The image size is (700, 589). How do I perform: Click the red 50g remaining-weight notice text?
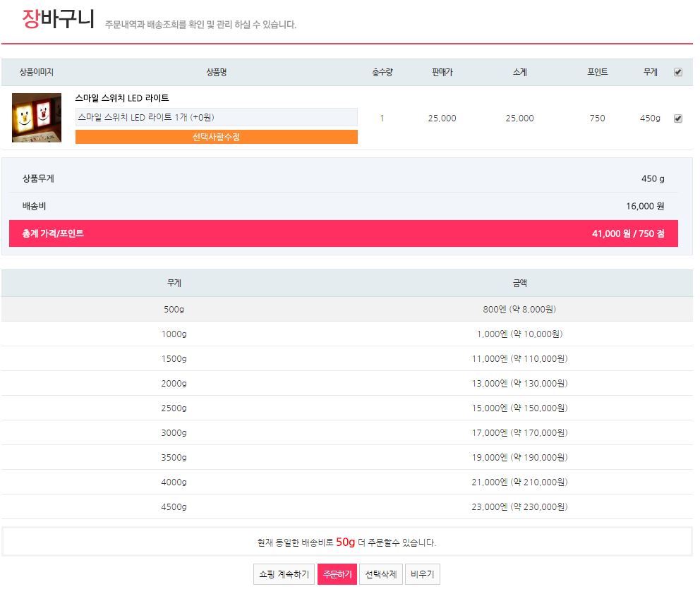tap(345, 542)
